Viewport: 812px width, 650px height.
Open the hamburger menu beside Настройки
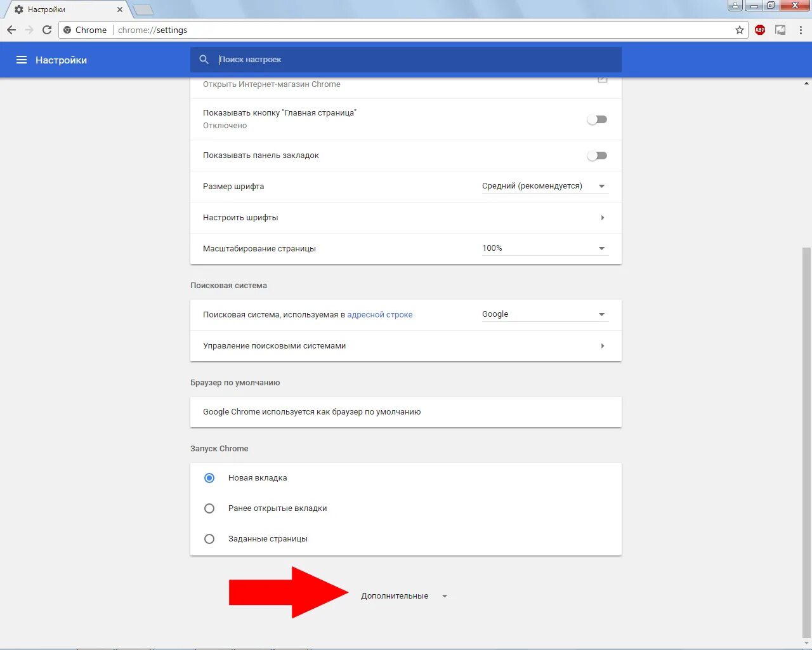pos(22,60)
